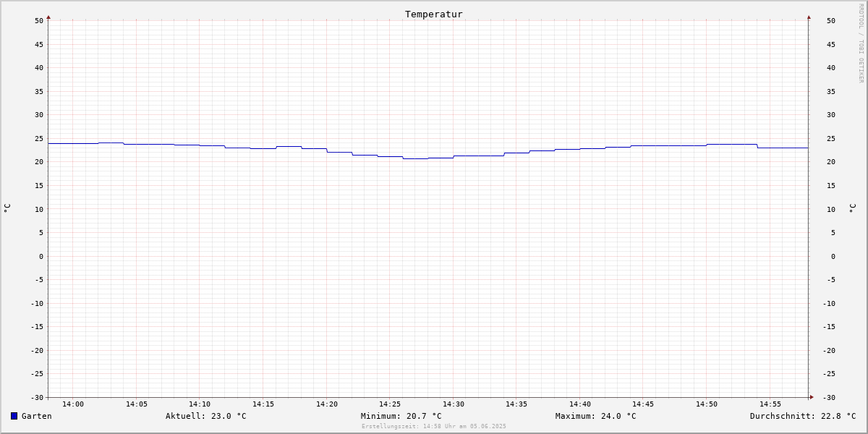Click the left axis °C unit label
Screen dimensions: 868x434
point(7,208)
